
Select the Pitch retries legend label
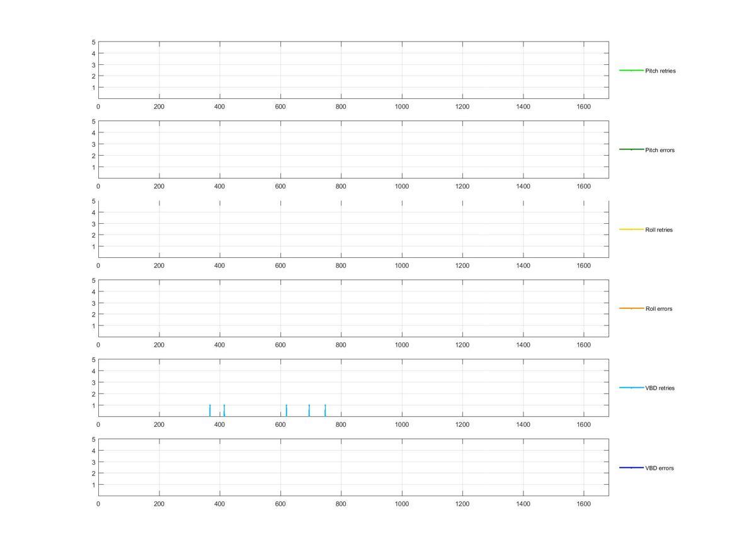coord(660,71)
